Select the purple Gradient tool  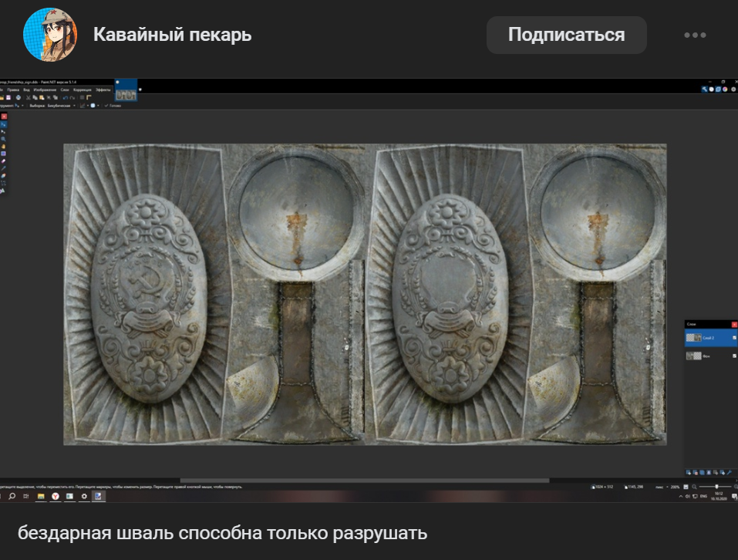(x=3, y=153)
